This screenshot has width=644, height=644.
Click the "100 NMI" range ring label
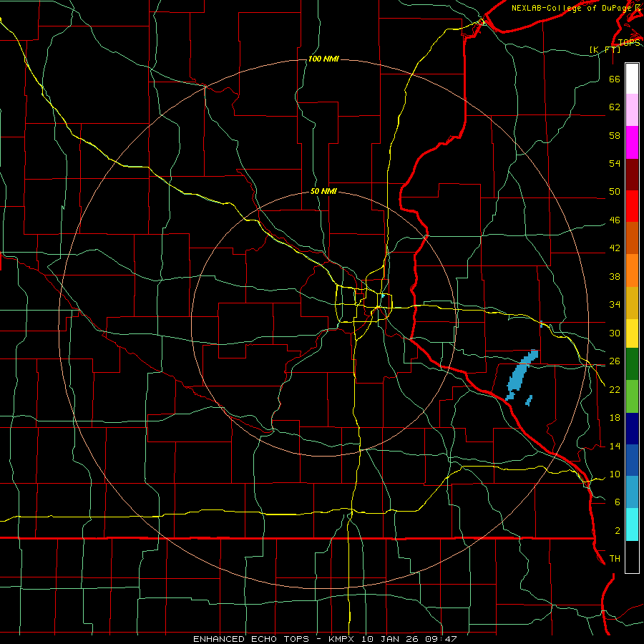pyautogui.click(x=323, y=59)
